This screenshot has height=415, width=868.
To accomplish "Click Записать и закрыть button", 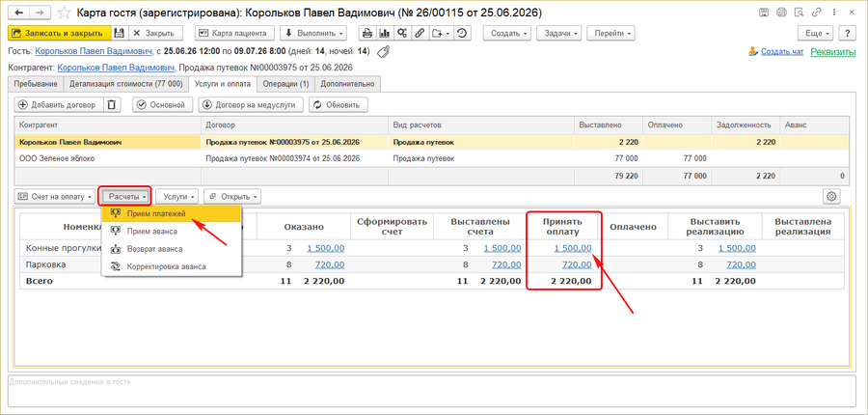I will [59, 33].
